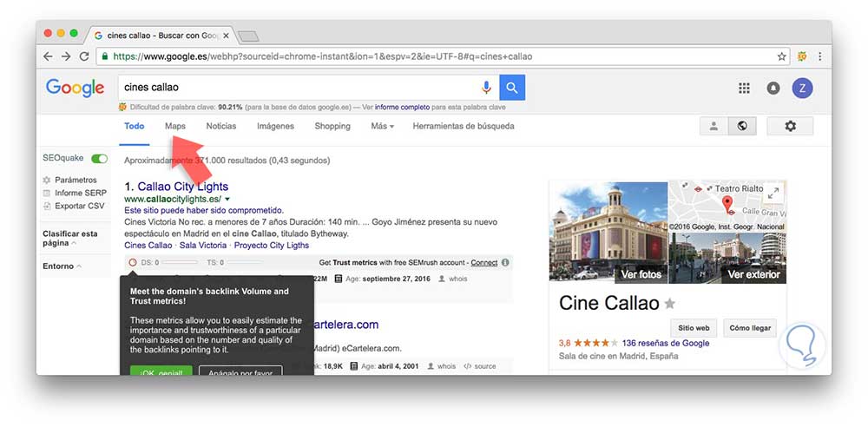The height and width of the screenshot is (427, 868).
Task: Open the Callao City Lights result
Action: (x=182, y=187)
